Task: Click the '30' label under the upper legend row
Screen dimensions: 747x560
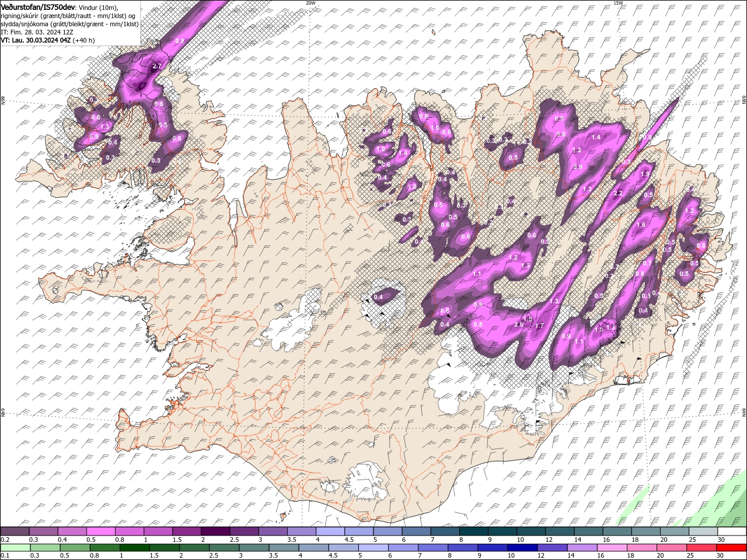Action: [x=720, y=540]
